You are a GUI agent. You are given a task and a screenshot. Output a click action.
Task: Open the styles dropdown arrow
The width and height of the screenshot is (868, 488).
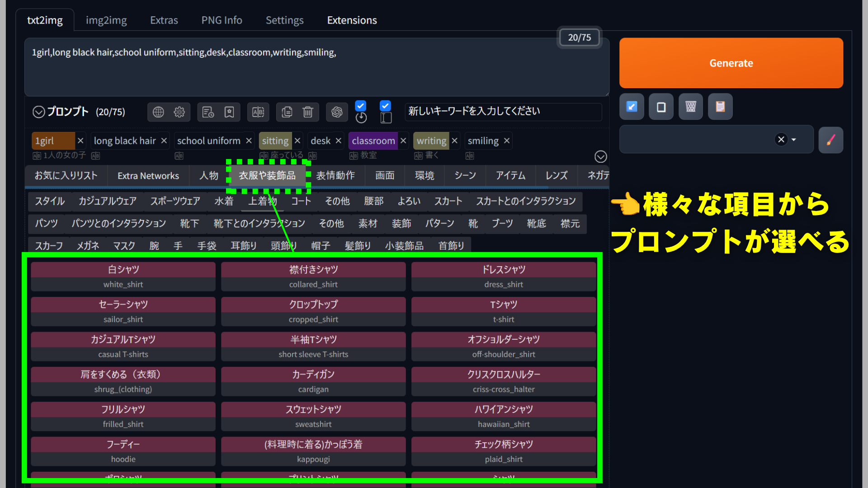(794, 140)
